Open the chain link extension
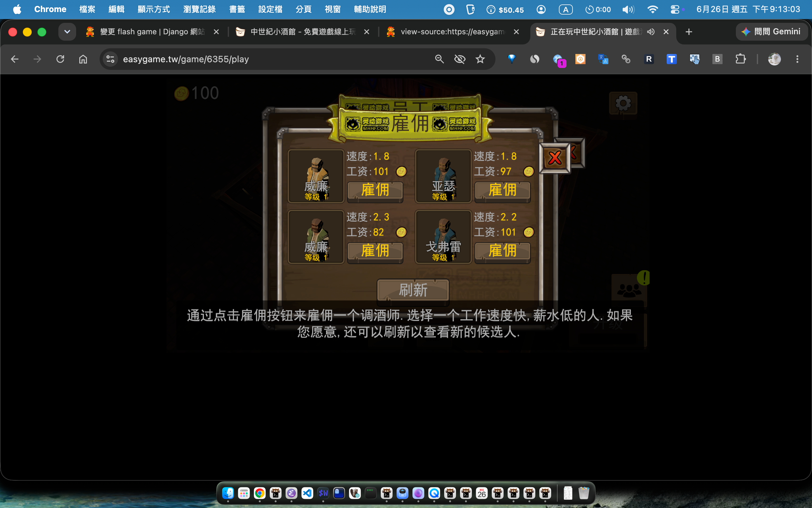The image size is (812, 508). [626, 59]
